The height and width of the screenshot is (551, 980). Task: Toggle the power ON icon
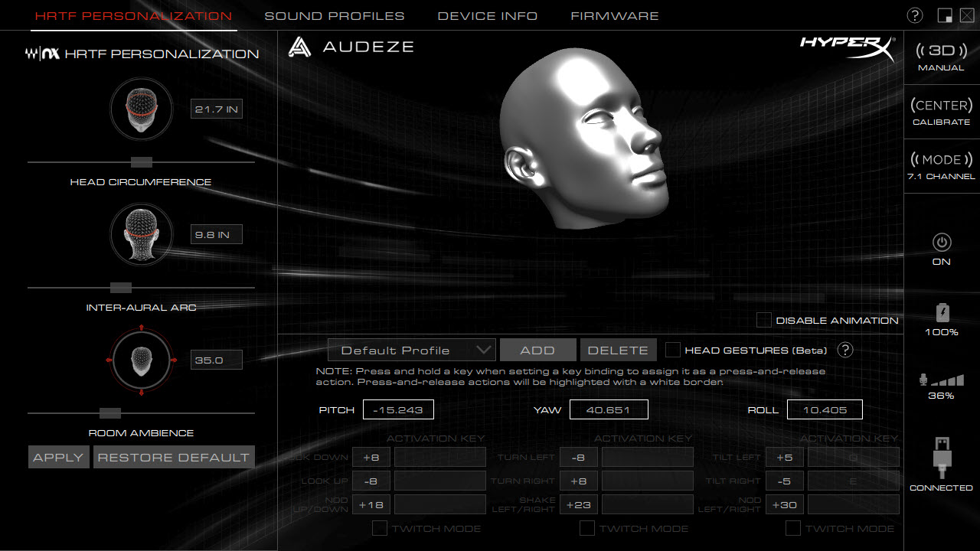click(942, 243)
